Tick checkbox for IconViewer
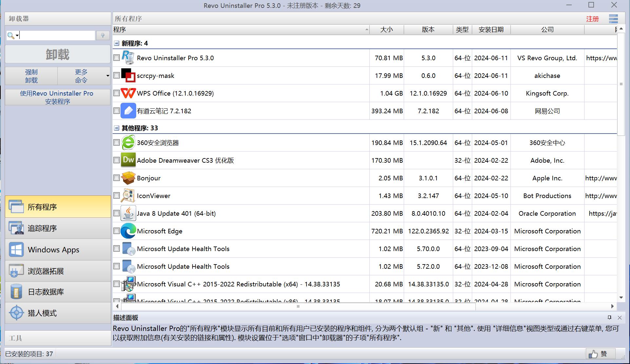This screenshot has width=630, height=364. pyautogui.click(x=116, y=195)
